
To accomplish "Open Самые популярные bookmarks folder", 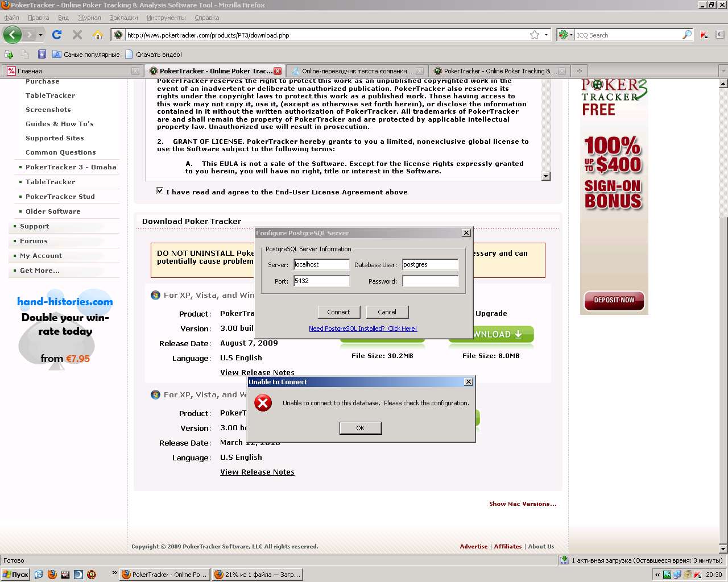I will tap(86, 55).
